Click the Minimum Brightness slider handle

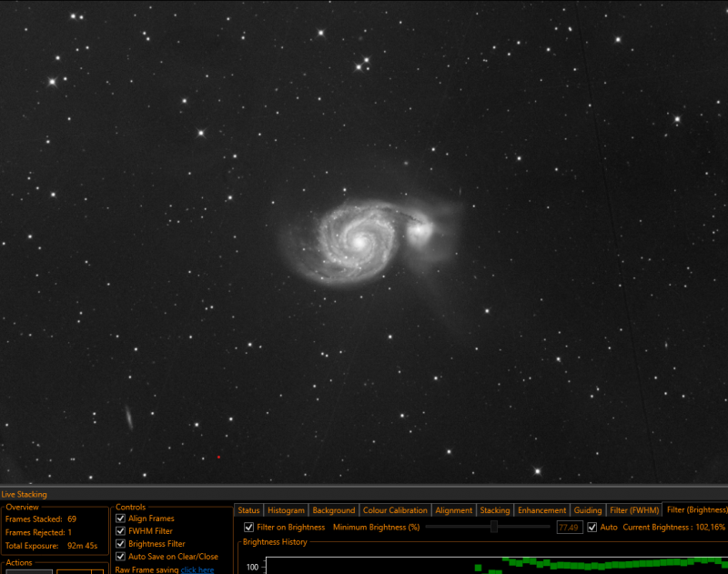[494, 527]
